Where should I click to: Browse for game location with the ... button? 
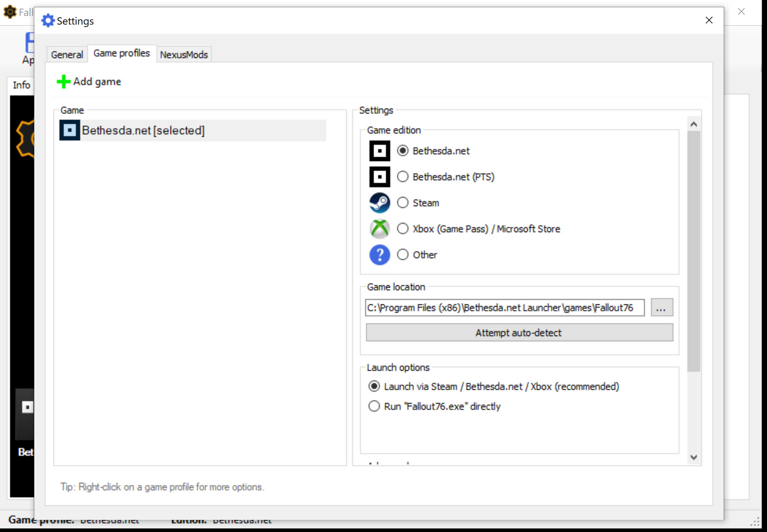[x=662, y=308]
